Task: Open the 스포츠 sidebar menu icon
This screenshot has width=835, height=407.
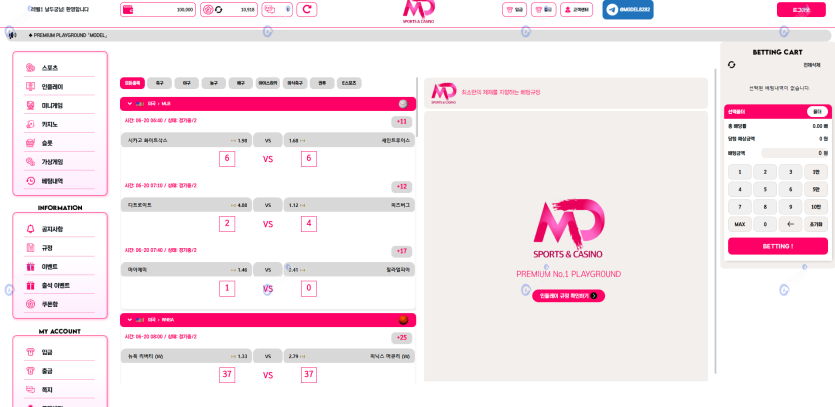Action: 30,68
